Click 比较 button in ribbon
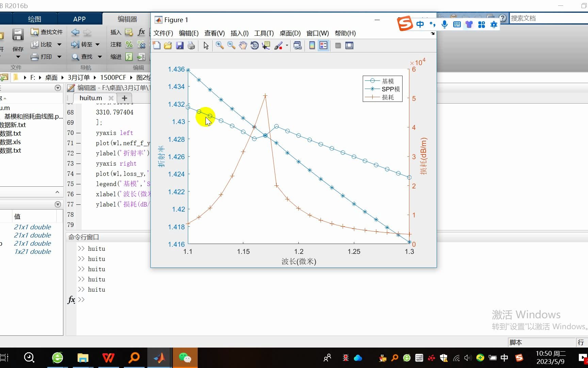The width and height of the screenshot is (588, 368). [x=42, y=44]
